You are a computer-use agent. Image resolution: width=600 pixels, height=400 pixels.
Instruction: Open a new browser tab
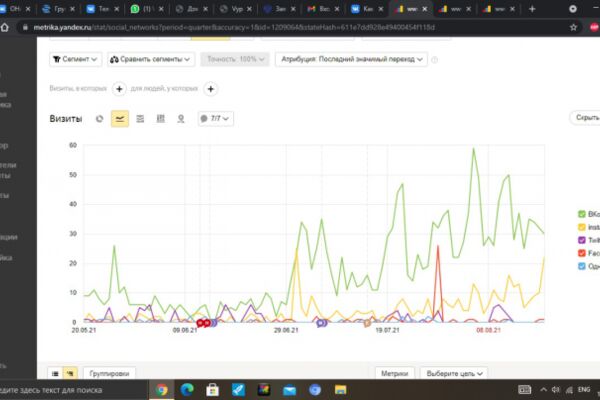[532, 9]
